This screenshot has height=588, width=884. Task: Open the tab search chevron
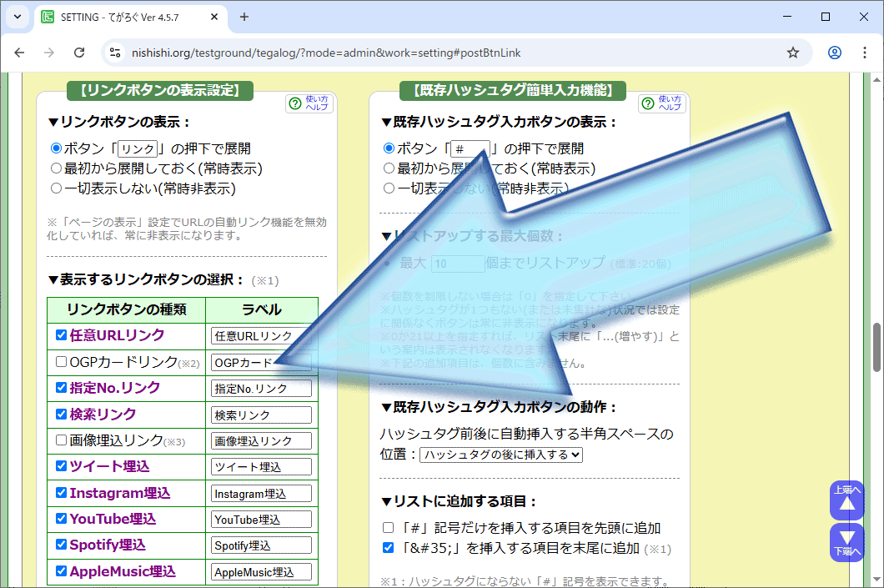pos(18,17)
